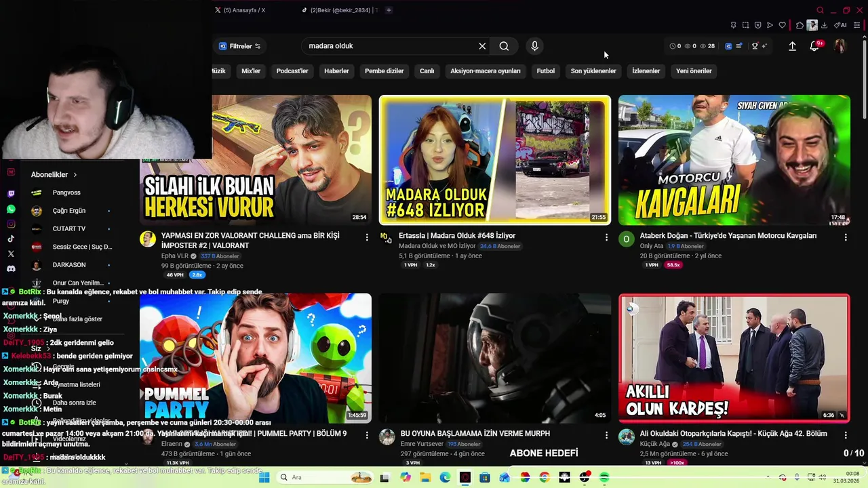868x488 pixels.
Task: Open the browser AI button
Action: pyautogui.click(x=840, y=25)
